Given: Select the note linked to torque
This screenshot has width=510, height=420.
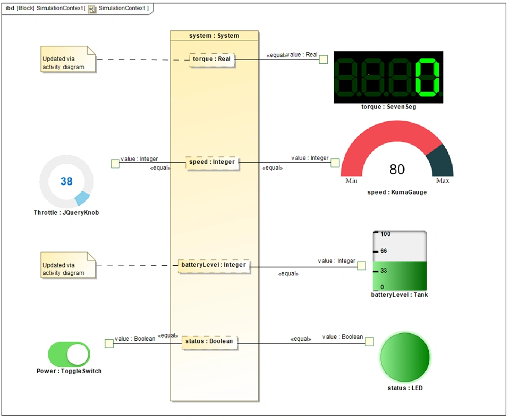Looking at the screenshot, I should coord(69,59).
